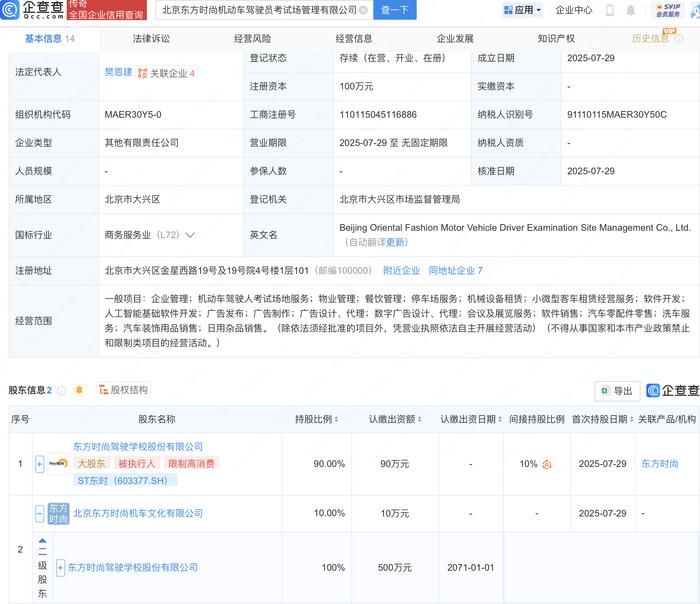
Task: Click the 大股东 tag
Action: (91, 464)
